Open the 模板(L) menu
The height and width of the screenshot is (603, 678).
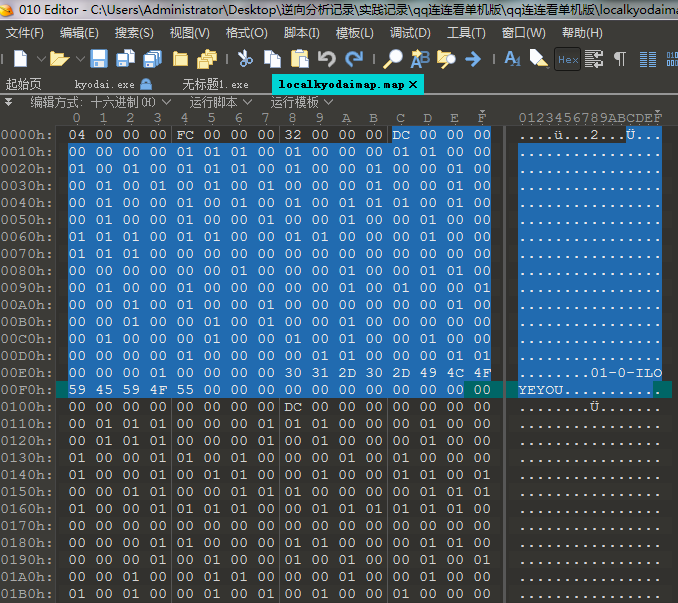point(355,33)
